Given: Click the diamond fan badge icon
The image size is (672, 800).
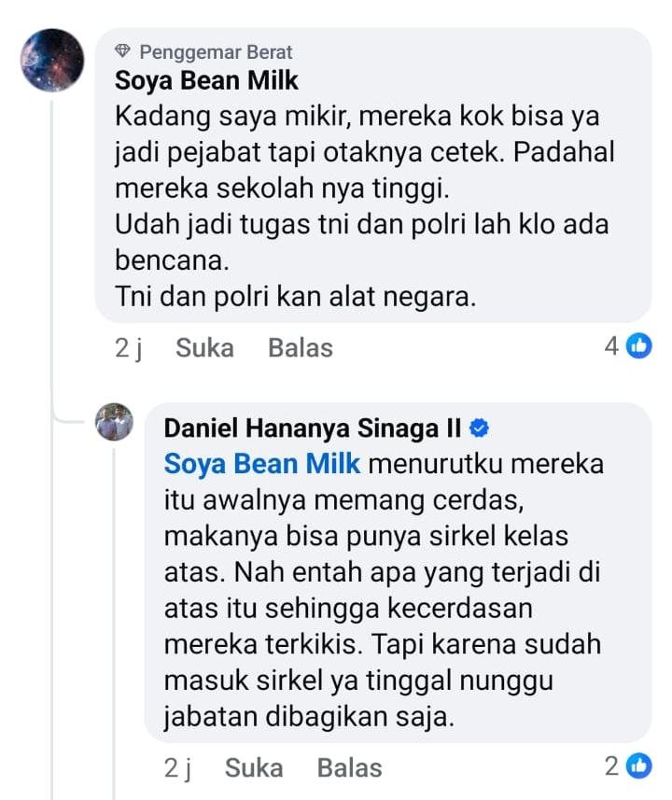Looking at the screenshot, I should 124,52.
